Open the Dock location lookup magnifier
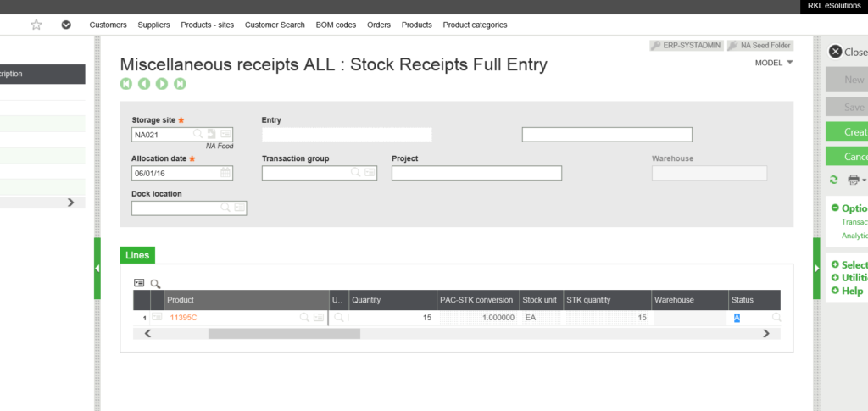 225,208
